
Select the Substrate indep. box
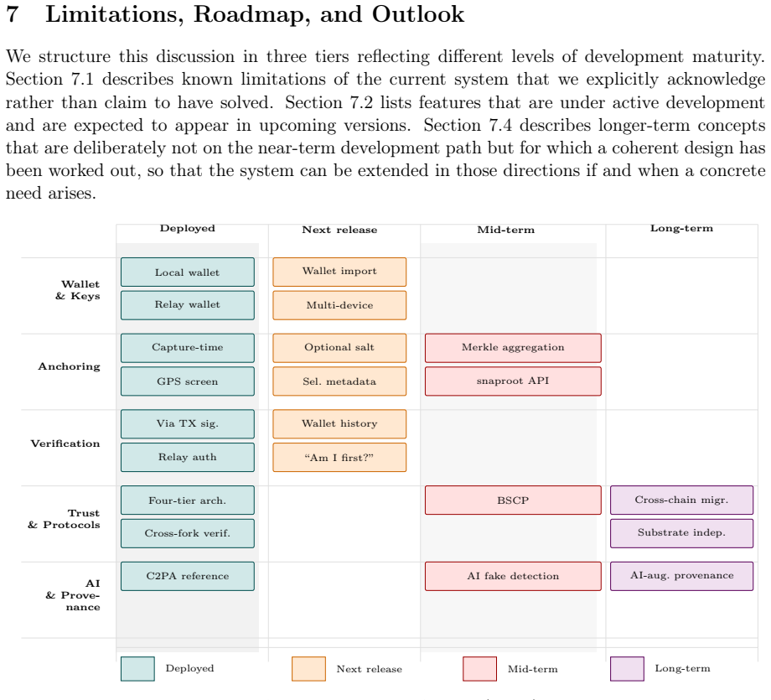point(681,533)
